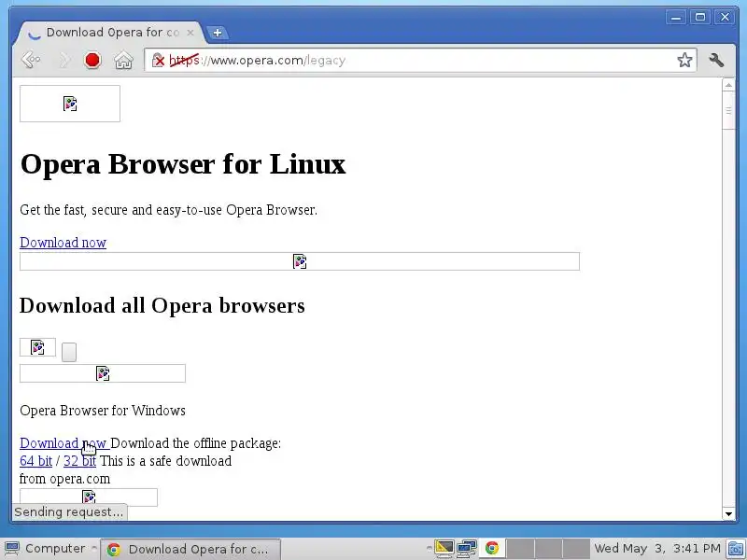Click the Opera Browser for Windows text
This screenshot has height=560, width=747.
tap(103, 411)
